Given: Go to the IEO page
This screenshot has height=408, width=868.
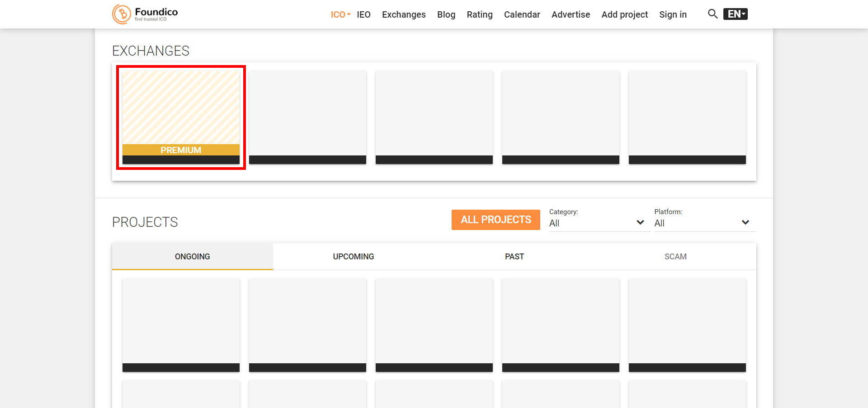Looking at the screenshot, I should click(x=363, y=14).
